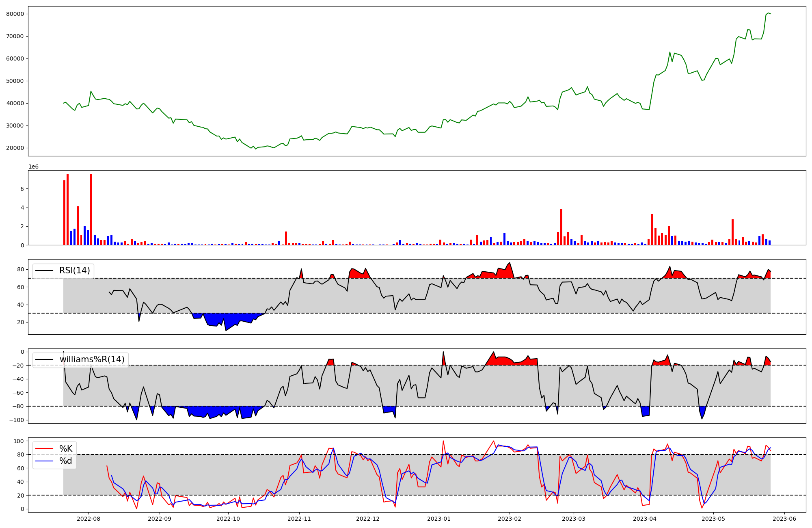Click the 2022-11 date tick label
This screenshot has height=528, width=812.
click(299, 518)
